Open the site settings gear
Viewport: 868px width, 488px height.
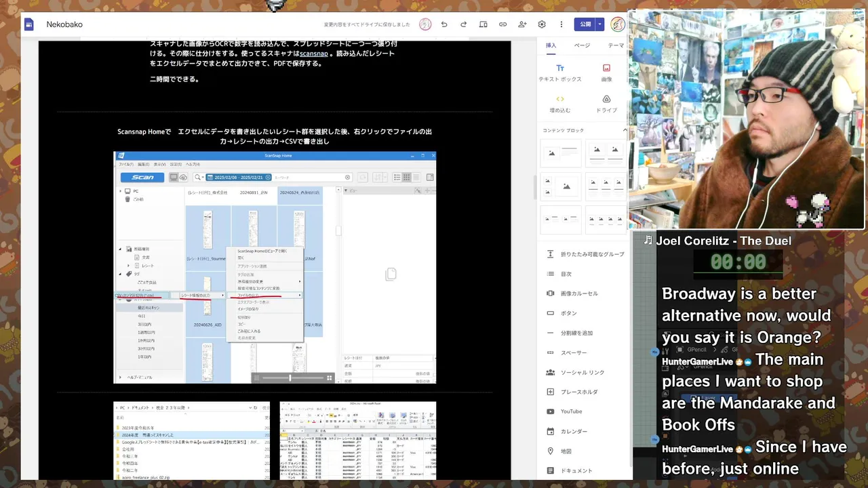[542, 24]
